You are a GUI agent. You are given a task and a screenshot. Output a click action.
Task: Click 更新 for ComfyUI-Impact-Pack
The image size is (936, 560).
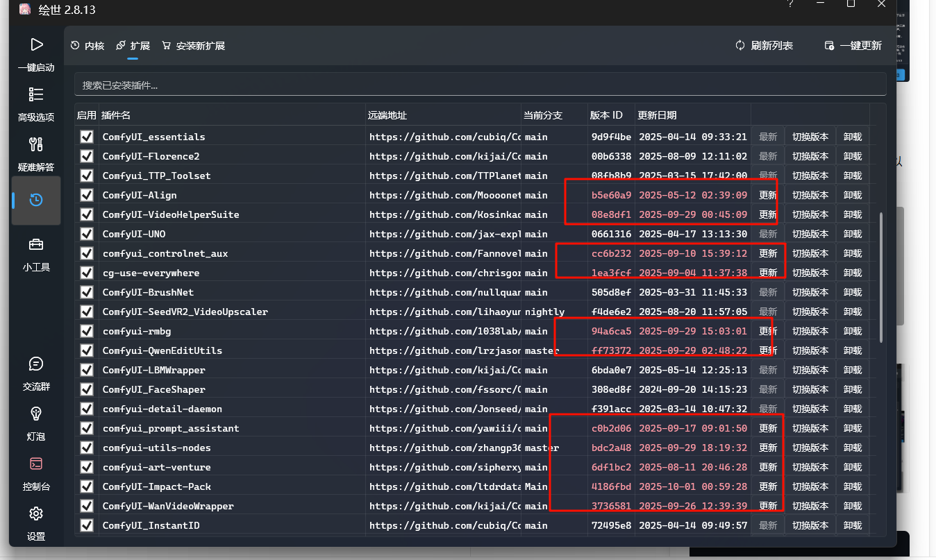[x=768, y=486]
